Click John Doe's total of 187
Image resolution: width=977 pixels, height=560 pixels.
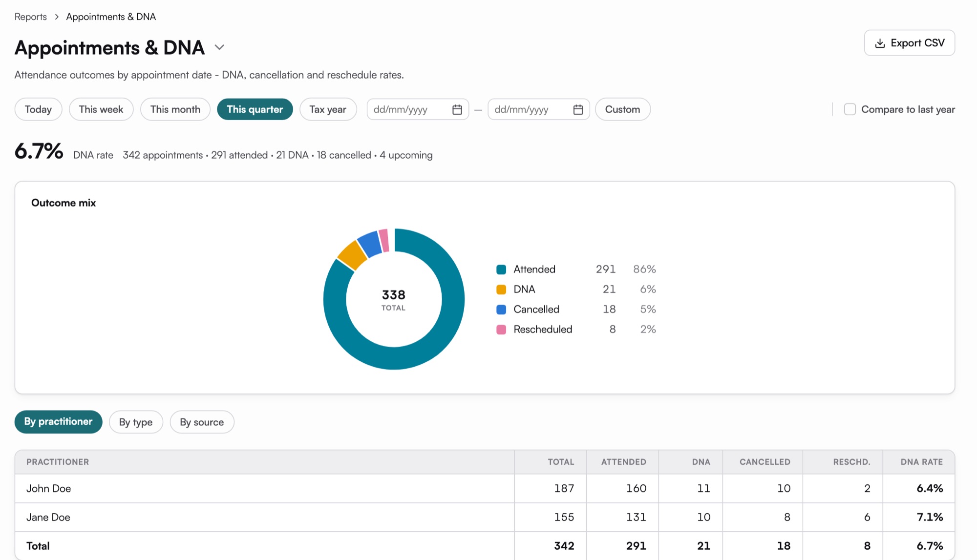[x=564, y=488]
